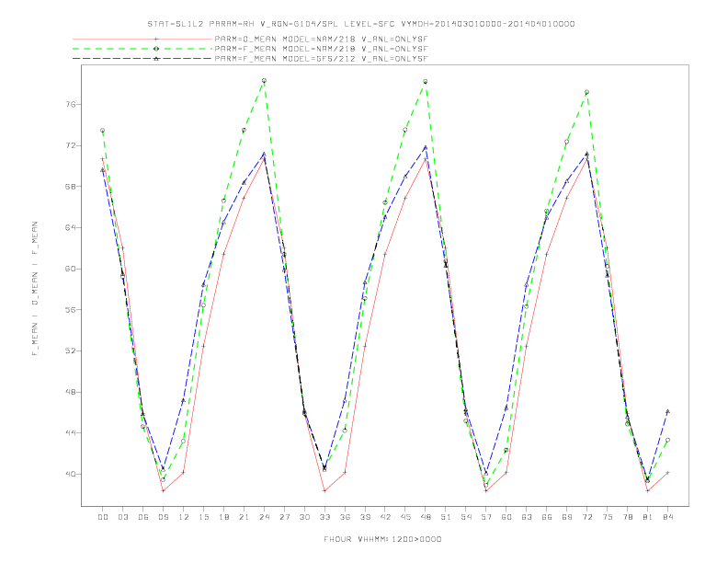Click the x-axis tick label 27
Image resolution: width=728 pixels, height=563 pixels.
[284, 517]
